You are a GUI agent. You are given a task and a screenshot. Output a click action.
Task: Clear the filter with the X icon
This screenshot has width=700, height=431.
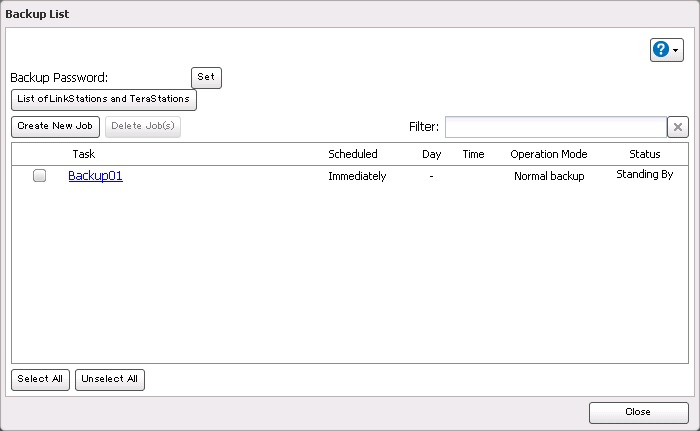678,127
